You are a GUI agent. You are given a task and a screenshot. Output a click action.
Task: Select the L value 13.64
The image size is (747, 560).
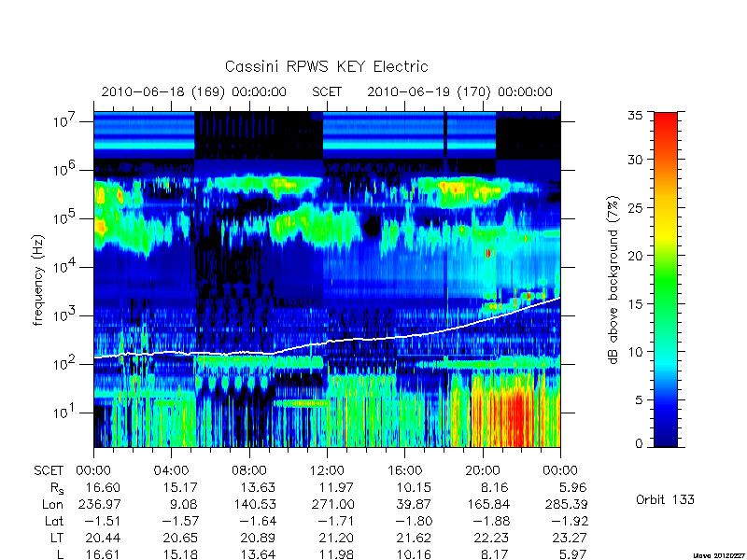point(259,554)
